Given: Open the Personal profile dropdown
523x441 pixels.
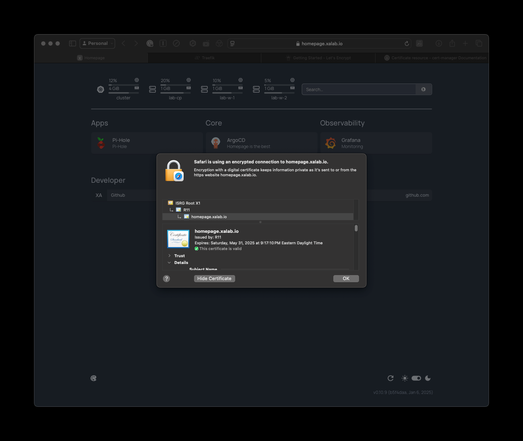Looking at the screenshot, I should tap(97, 43).
